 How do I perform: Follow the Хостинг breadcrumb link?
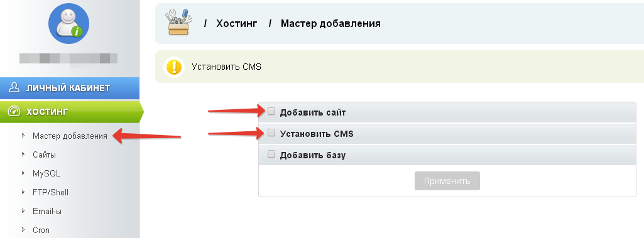tap(237, 23)
